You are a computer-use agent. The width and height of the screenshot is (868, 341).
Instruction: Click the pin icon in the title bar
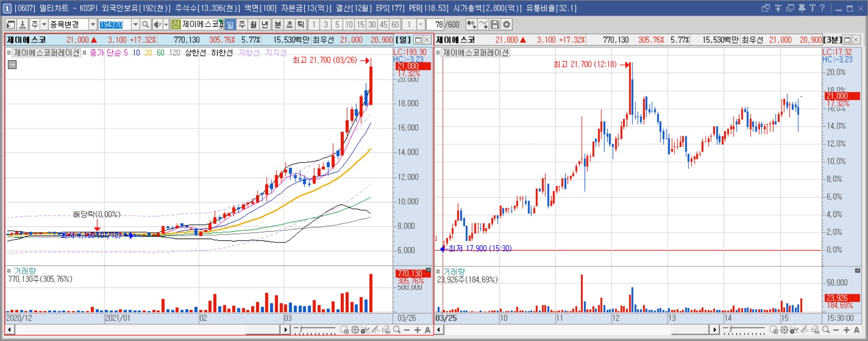pos(801,8)
